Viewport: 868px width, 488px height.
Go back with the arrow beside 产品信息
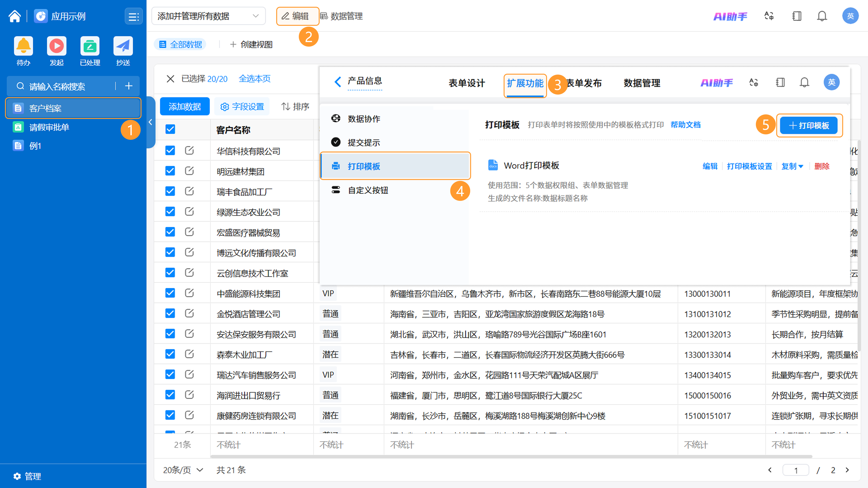coord(338,82)
